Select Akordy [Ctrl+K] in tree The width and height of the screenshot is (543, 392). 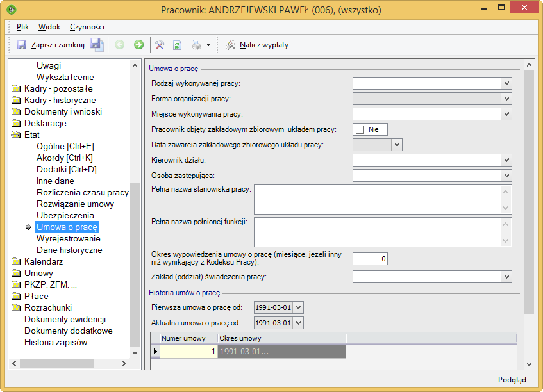pos(64,158)
